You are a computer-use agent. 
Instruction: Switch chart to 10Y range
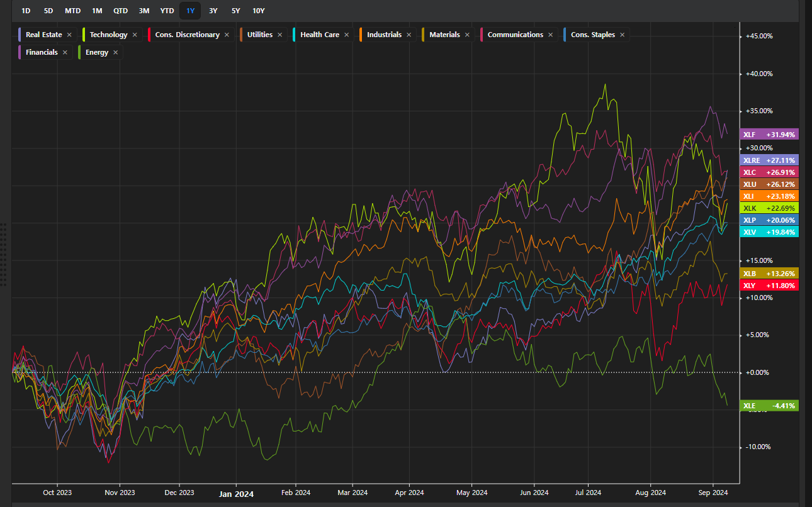point(258,11)
